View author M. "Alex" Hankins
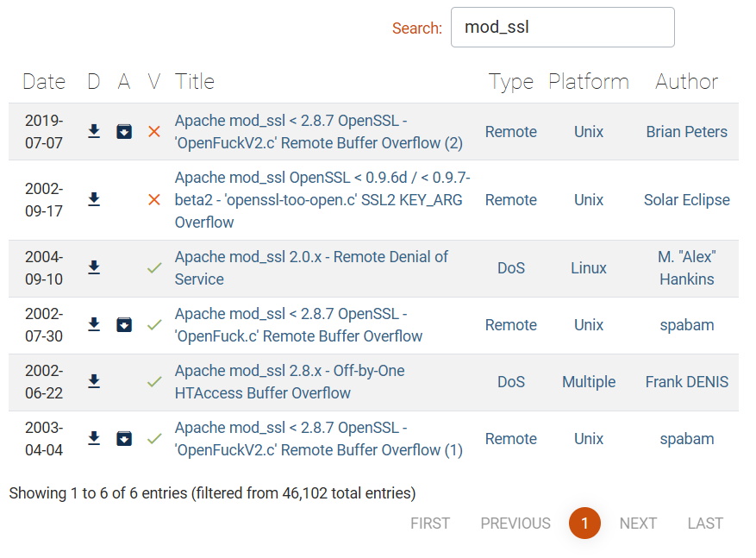 click(686, 267)
